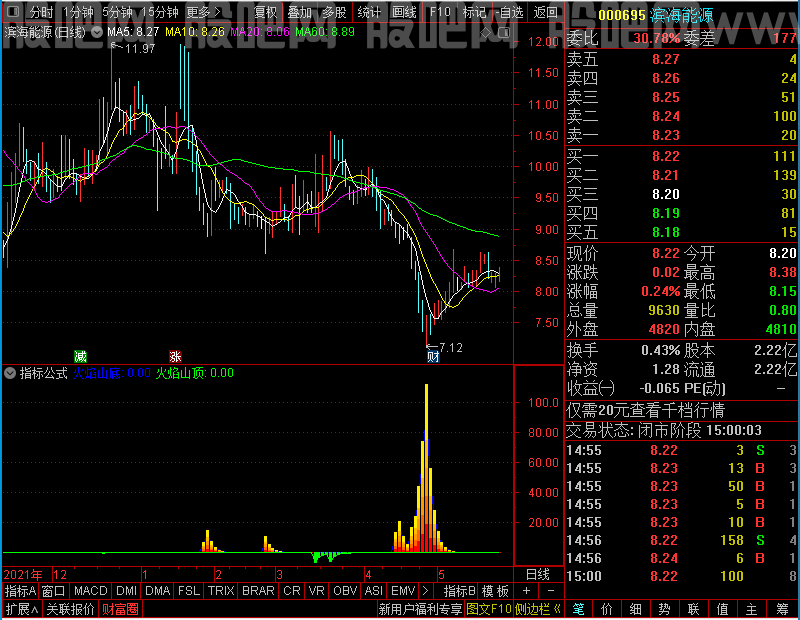Click the + zoom in button

click(527, 590)
